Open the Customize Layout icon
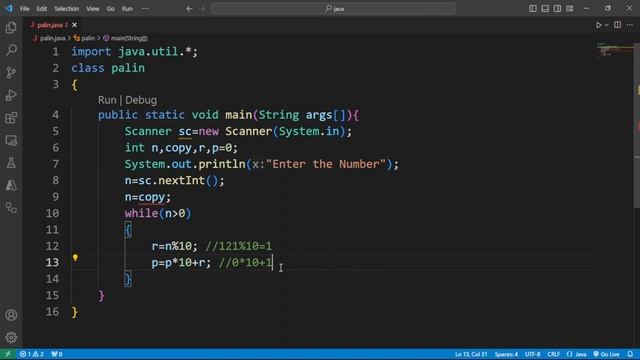 tap(570, 8)
